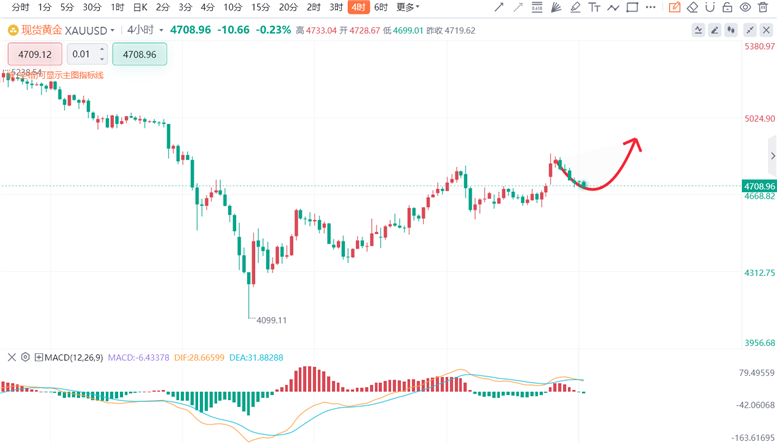Select the eraser tool
This screenshot has width=777, height=444.
[x=692, y=7]
